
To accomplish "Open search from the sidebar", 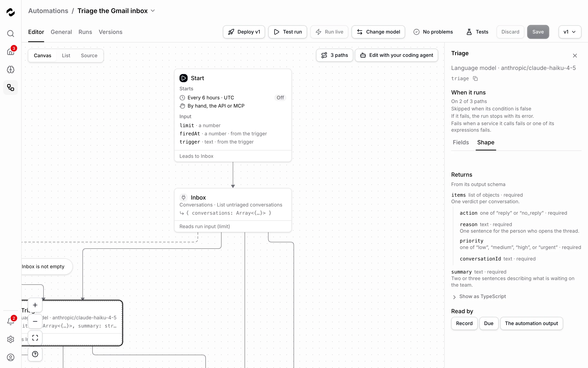I will click(10, 33).
